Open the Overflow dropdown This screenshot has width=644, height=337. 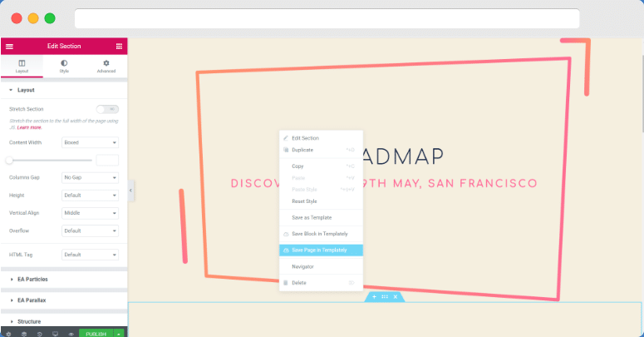90,230
